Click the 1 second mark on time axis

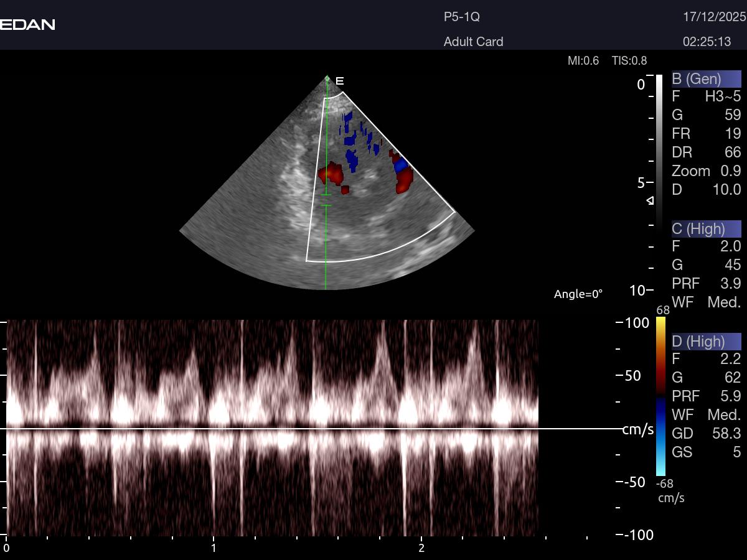(x=214, y=548)
